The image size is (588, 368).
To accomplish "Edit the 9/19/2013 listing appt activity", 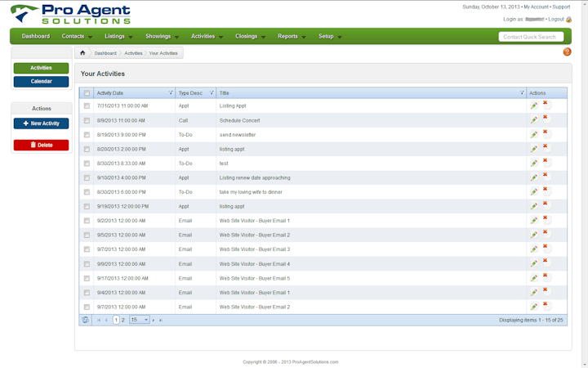I will click(534, 206).
